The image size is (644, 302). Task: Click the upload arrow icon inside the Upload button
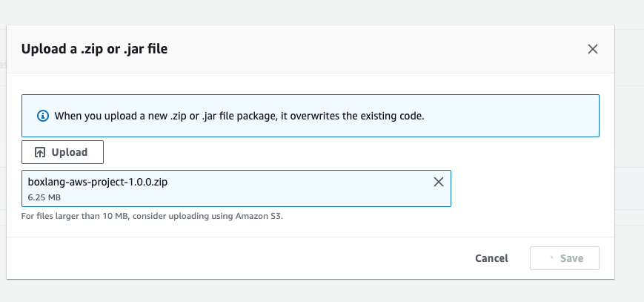(x=40, y=152)
